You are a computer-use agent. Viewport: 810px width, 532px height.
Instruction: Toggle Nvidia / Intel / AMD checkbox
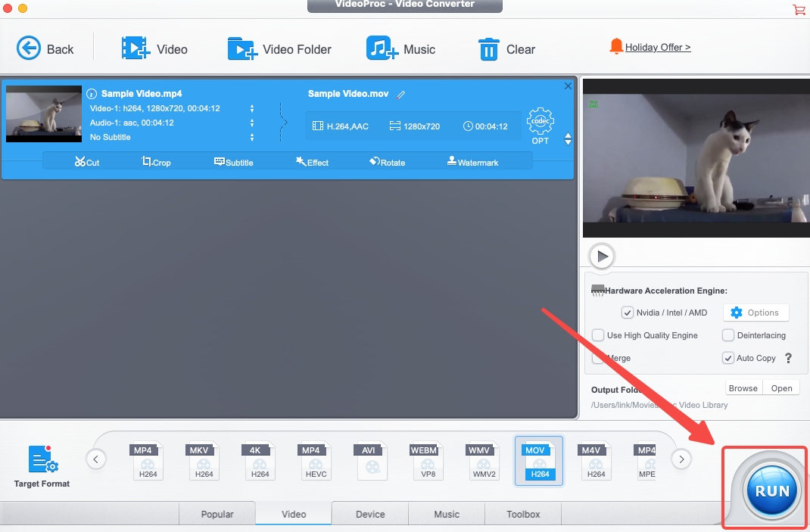[627, 313]
